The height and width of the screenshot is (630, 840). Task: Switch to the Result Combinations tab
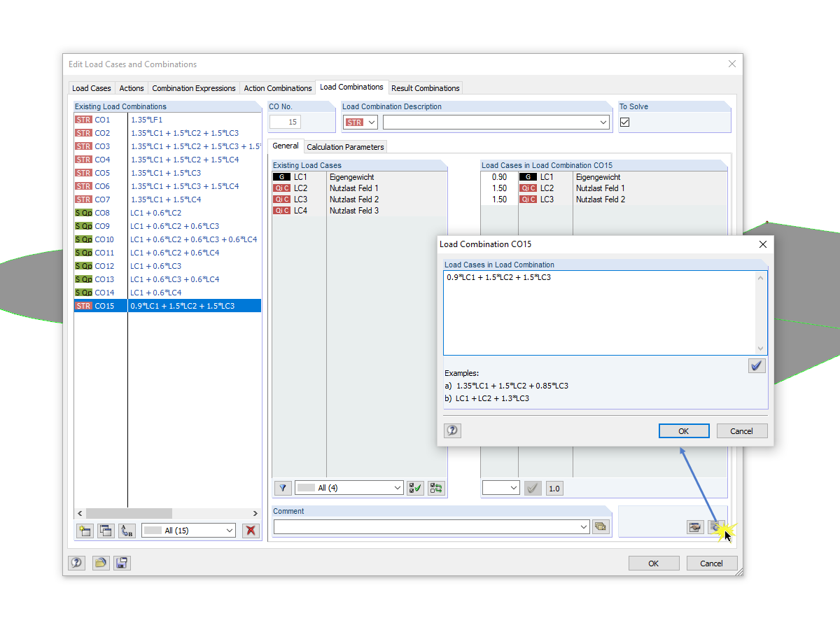(426, 87)
